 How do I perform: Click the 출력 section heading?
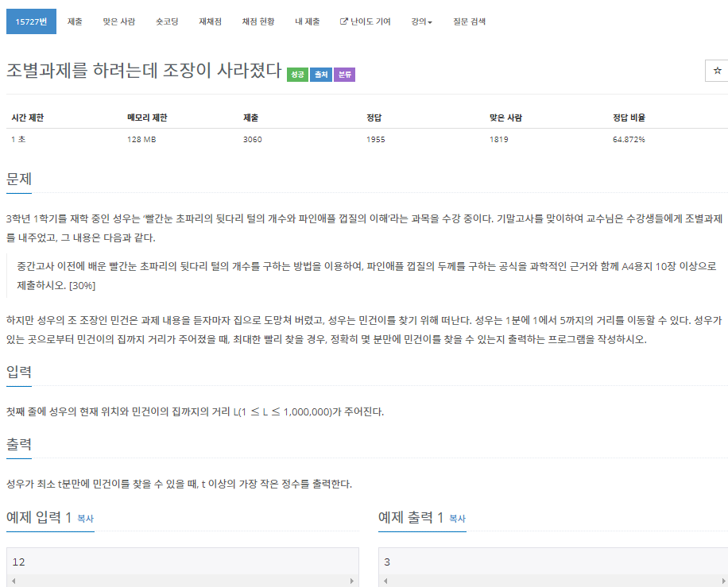19,444
